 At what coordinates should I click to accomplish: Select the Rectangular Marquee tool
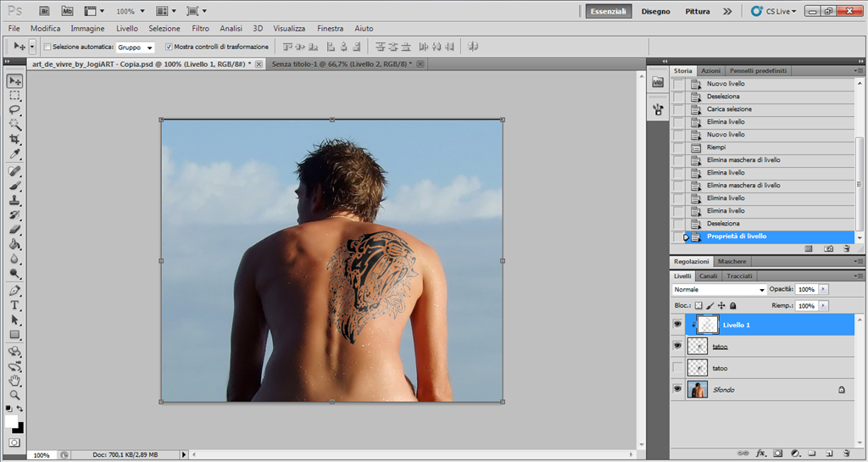(15, 96)
